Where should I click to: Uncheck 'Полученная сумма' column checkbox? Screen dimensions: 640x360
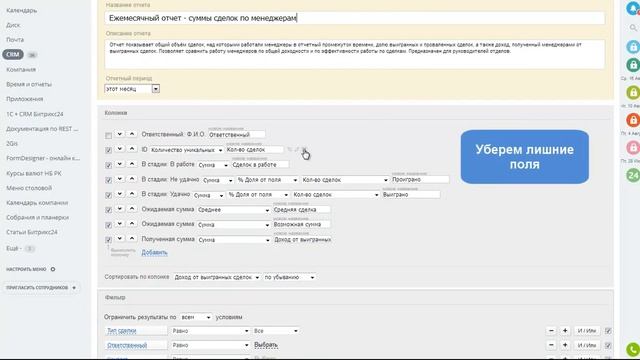click(108, 240)
